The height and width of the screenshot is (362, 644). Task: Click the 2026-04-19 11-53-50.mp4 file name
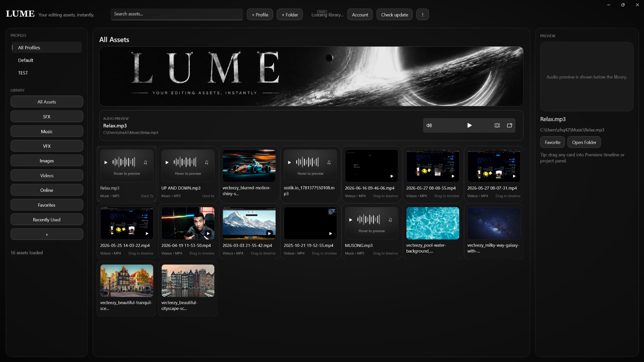[186, 246]
